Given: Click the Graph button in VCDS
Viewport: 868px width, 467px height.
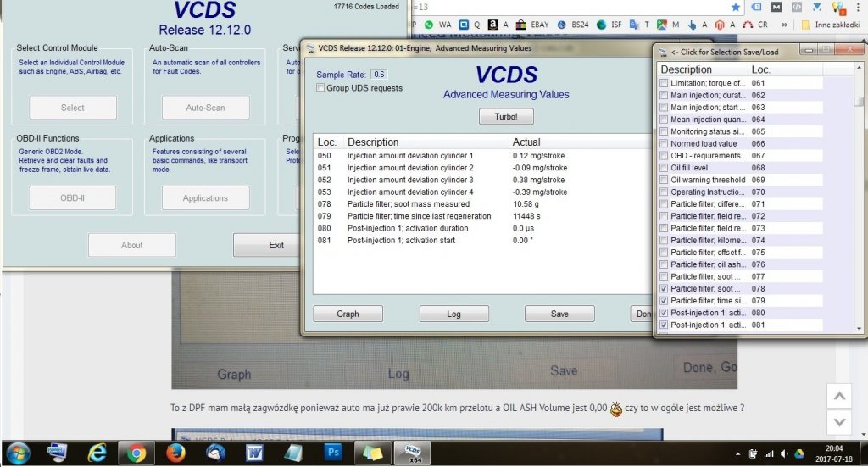Looking at the screenshot, I should click(348, 314).
